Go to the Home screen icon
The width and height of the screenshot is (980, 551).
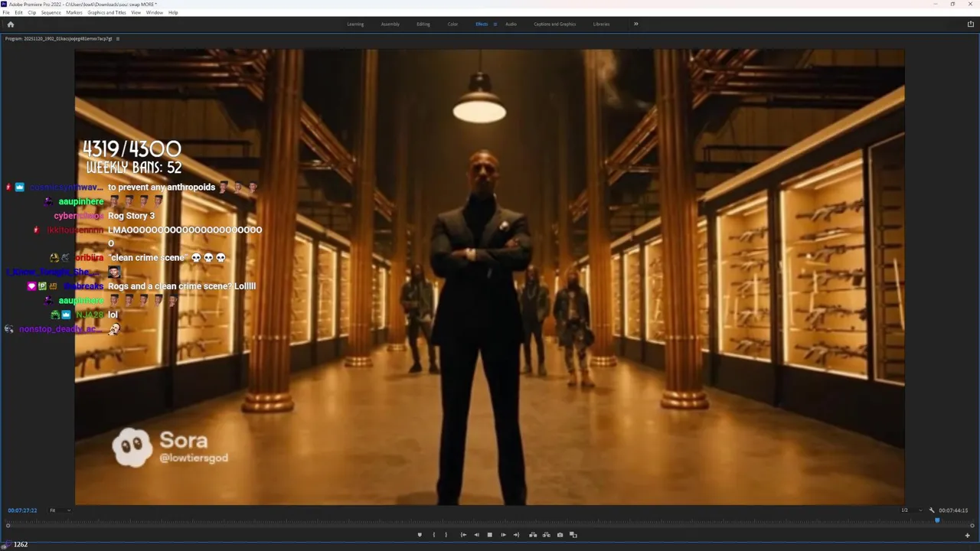pyautogui.click(x=10, y=24)
